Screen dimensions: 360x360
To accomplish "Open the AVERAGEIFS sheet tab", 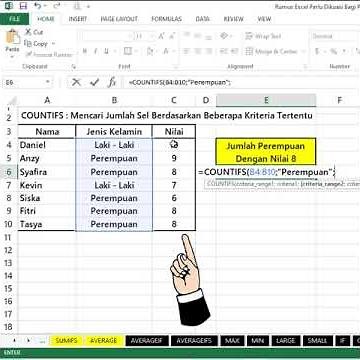I will 194,341.
